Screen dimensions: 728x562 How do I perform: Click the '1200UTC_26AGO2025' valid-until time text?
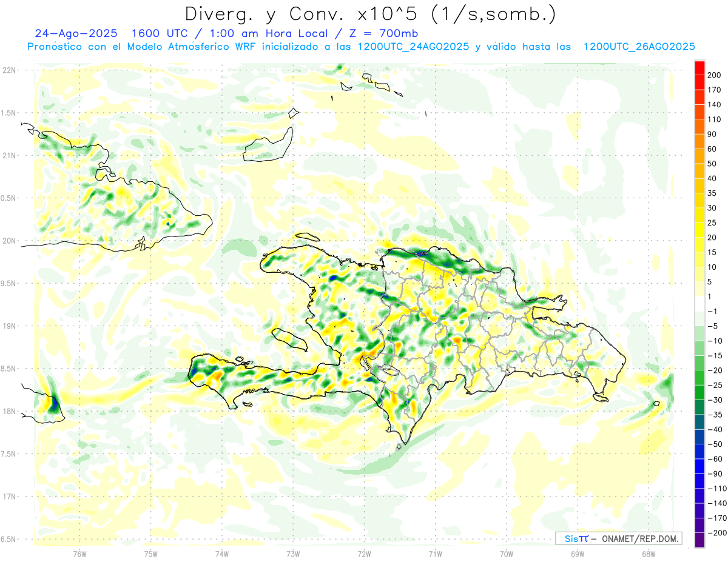tap(639, 47)
